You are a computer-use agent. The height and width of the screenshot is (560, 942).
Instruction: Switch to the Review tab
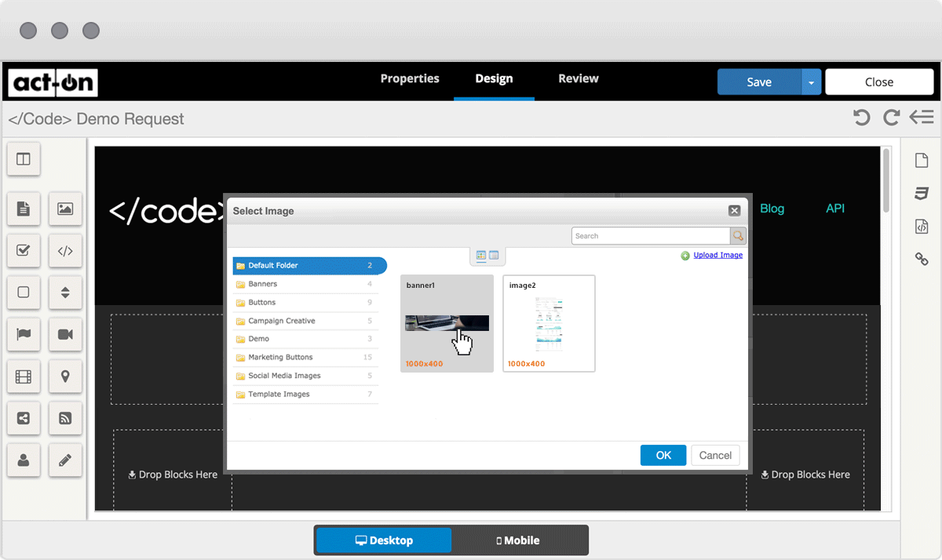[x=579, y=78]
